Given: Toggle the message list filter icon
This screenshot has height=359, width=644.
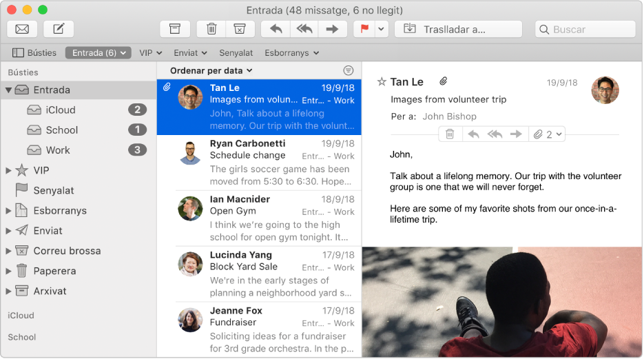Looking at the screenshot, I should pos(349,70).
